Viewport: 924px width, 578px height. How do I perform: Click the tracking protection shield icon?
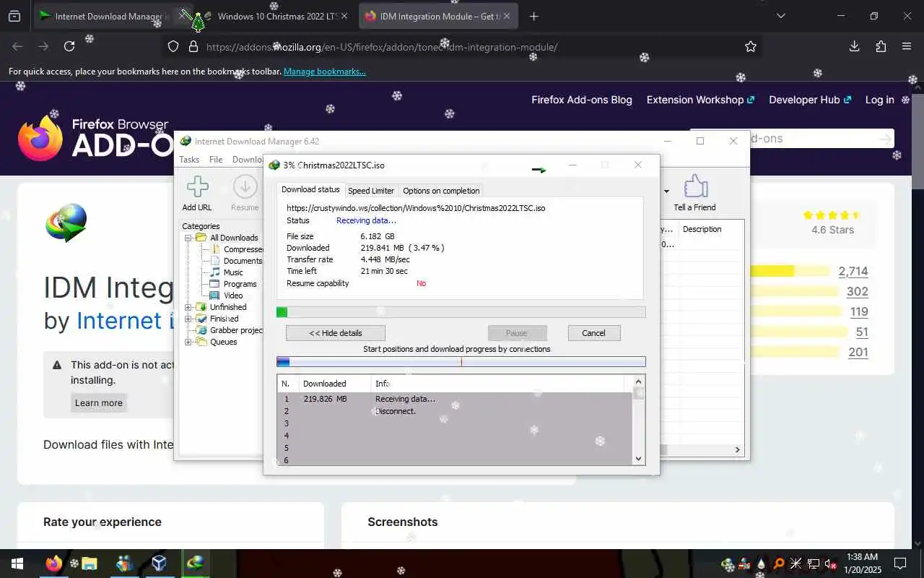click(x=173, y=46)
